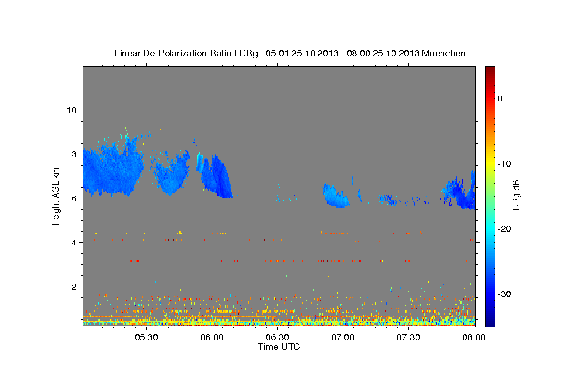The image size is (588, 392).
Task: Click the blue cloud layer near 06:55
Action: [336, 196]
